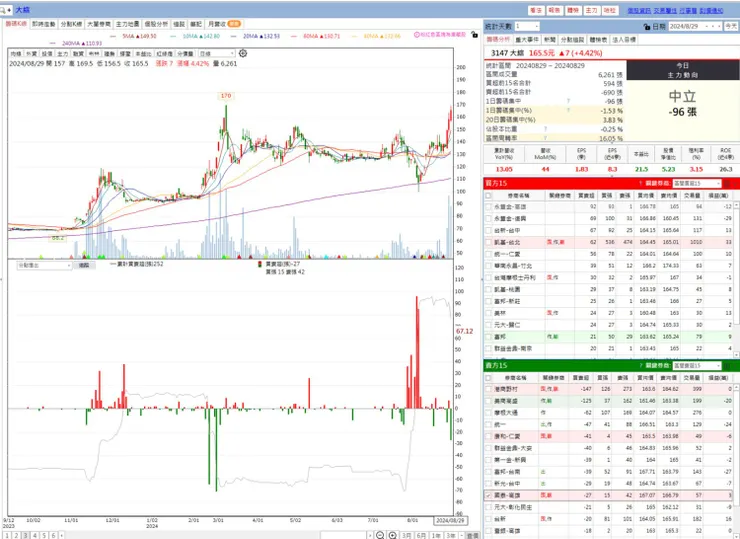
Task: Click the zoom in magnifier icon
Action: coord(393,535)
